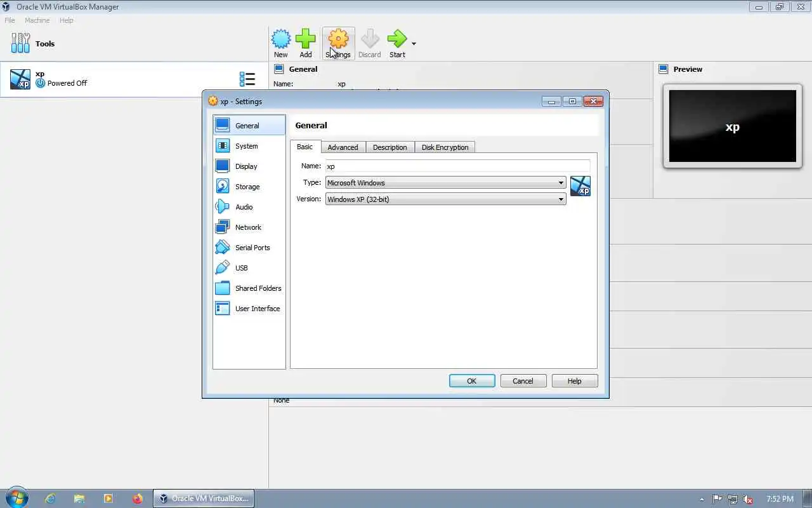Expand the Start button dropdown arrow

(414, 44)
